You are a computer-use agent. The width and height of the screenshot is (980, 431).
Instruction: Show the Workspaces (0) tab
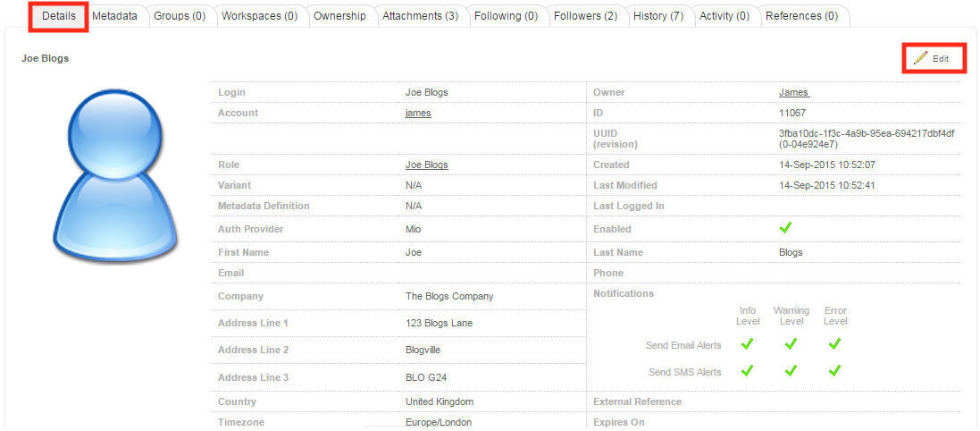(259, 16)
